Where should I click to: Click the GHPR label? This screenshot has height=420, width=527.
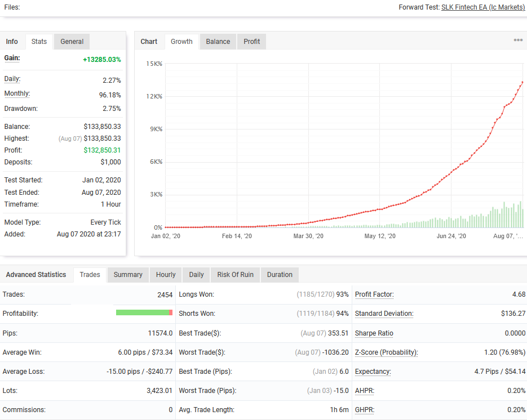(365, 410)
